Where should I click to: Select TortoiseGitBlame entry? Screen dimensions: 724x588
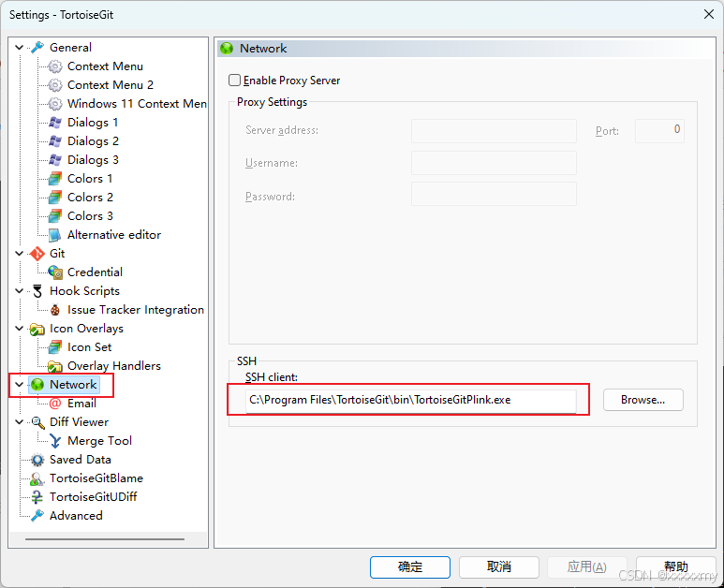coord(96,478)
